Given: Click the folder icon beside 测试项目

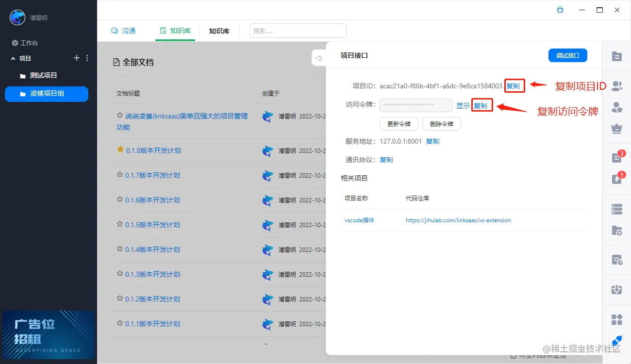Looking at the screenshot, I should tap(23, 76).
